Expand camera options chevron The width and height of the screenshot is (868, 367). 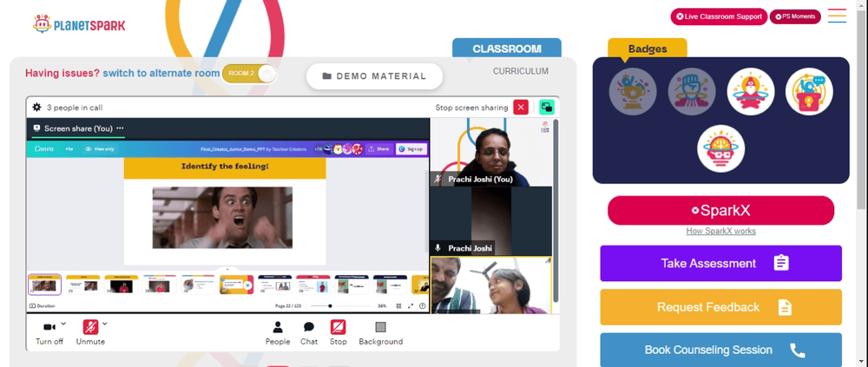(x=63, y=324)
